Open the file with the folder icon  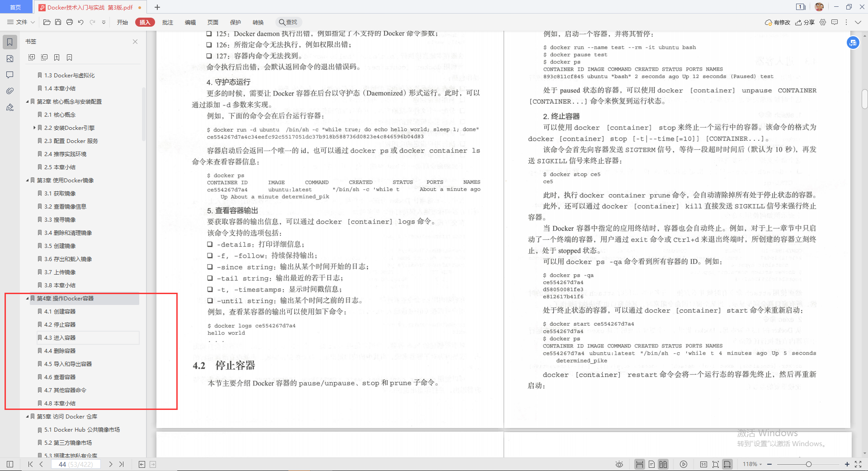click(47, 22)
